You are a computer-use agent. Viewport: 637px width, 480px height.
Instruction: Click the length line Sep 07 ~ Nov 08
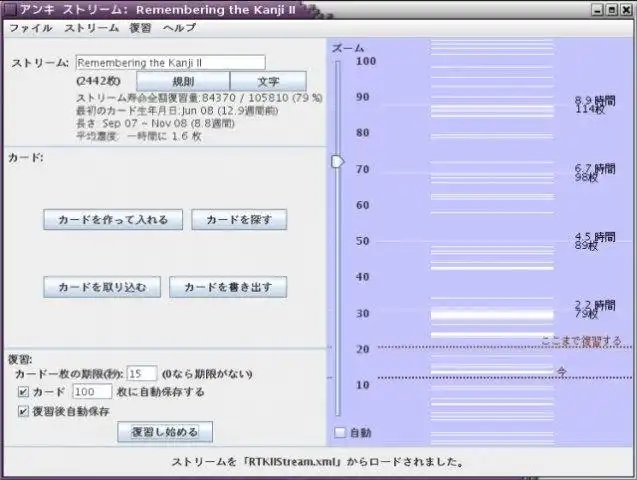click(155, 123)
